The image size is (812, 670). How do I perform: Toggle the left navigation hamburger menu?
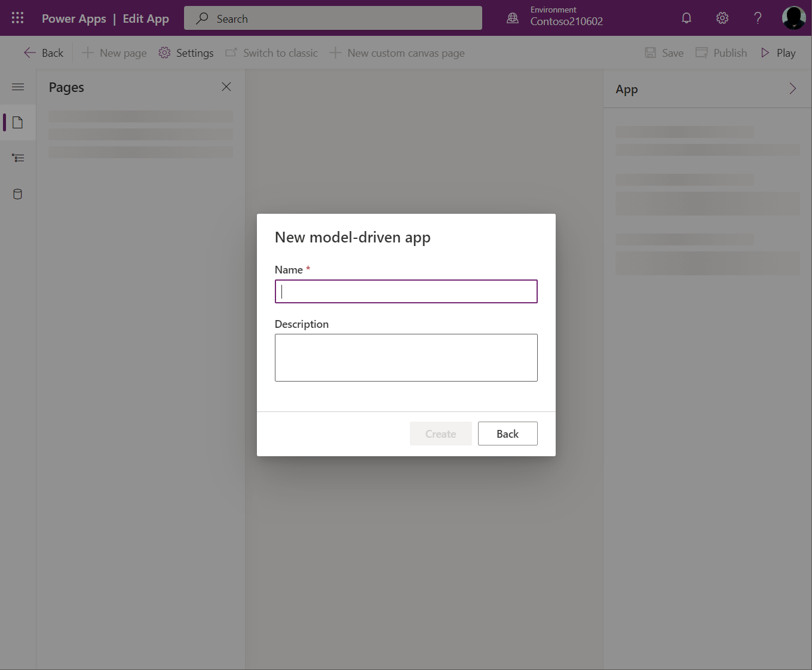18,87
